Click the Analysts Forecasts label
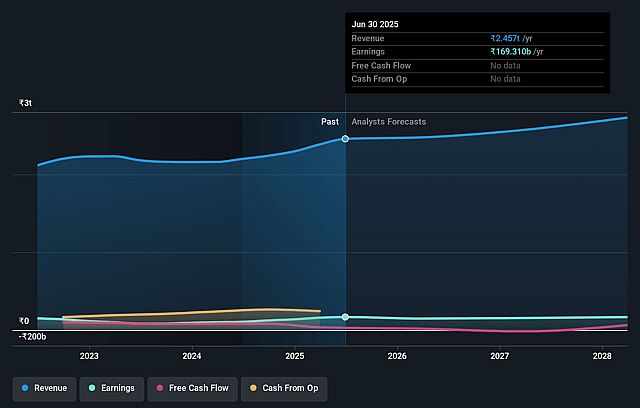The height and width of the screenshot is (408, 640). 389,122
